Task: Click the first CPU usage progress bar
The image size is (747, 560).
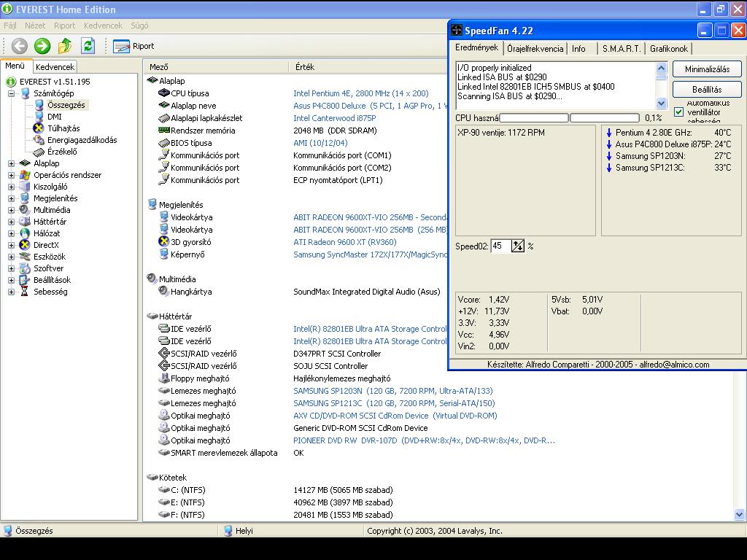Action: (534, 117)
